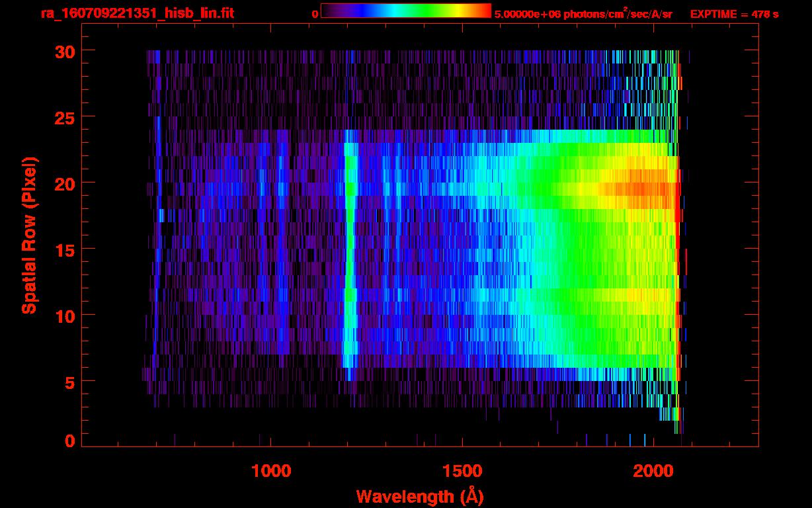Select the 5.00000e+06 photons color bar maximum label
Screen dimensions: 812x508
583,14
